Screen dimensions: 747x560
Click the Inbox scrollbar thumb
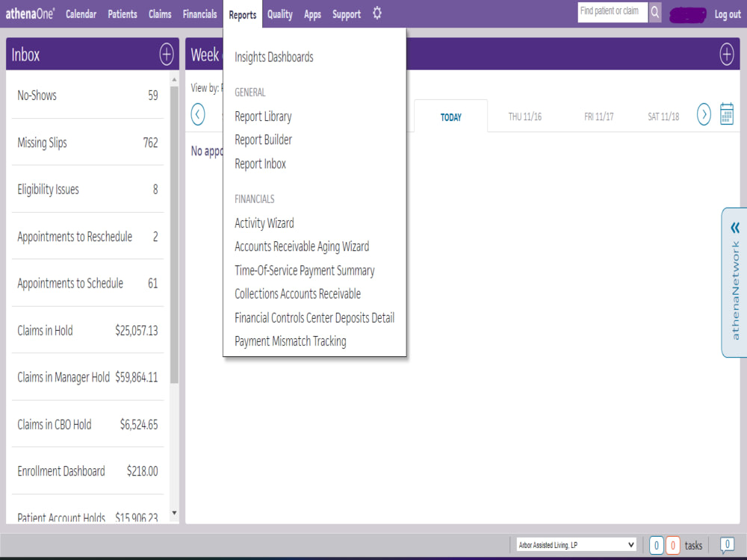click(174, 234)
